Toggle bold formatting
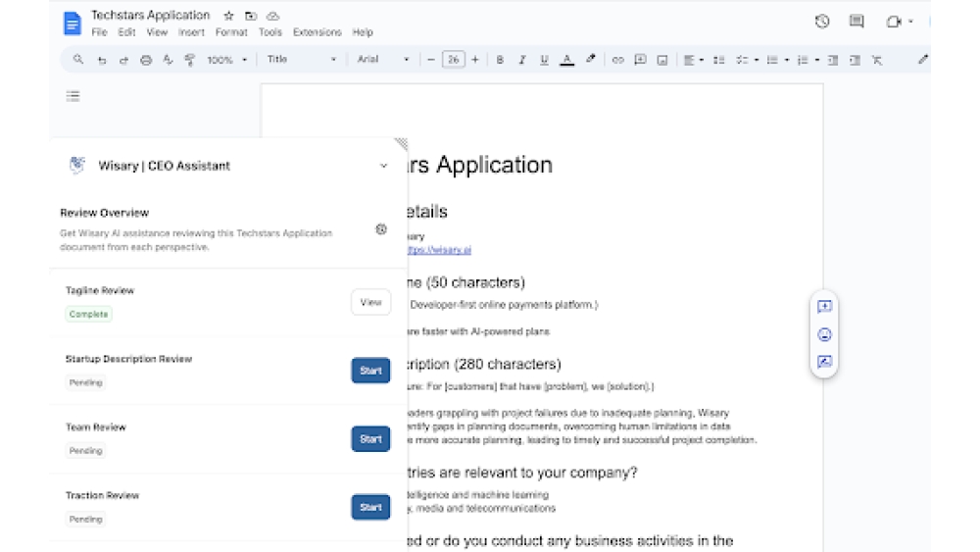 point(500,60)
